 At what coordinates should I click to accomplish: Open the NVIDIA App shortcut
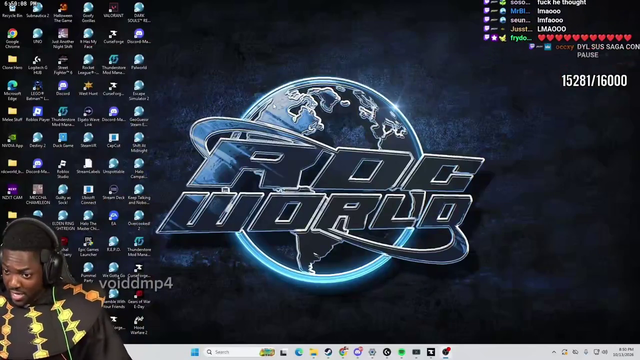(x=12, y=140)
